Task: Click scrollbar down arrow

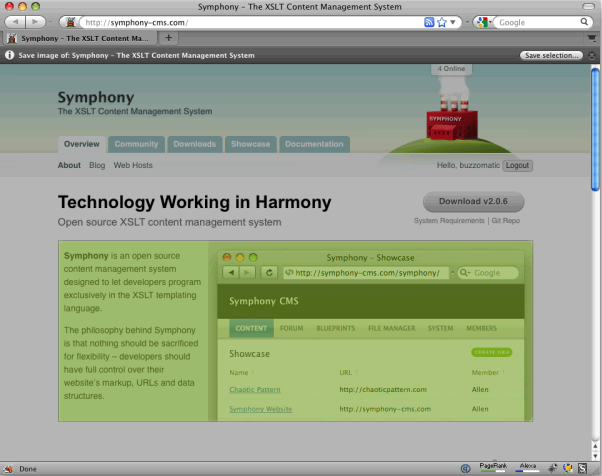Action: 595,456
